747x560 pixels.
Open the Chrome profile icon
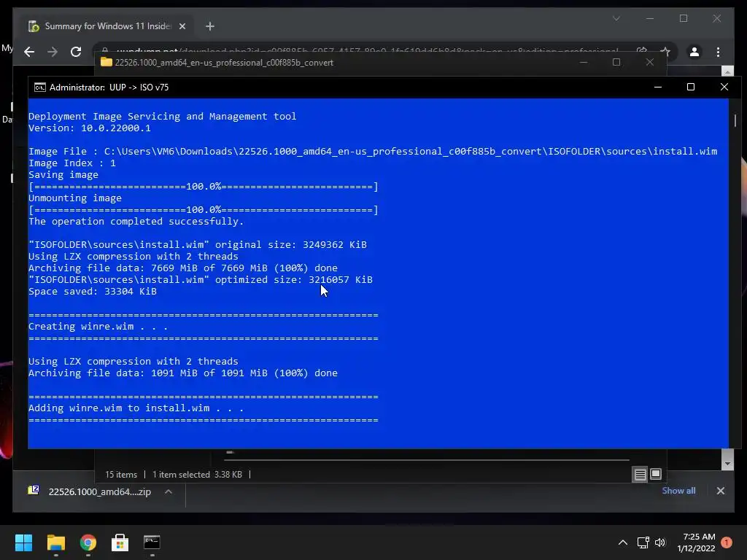(x=694, y=52)
